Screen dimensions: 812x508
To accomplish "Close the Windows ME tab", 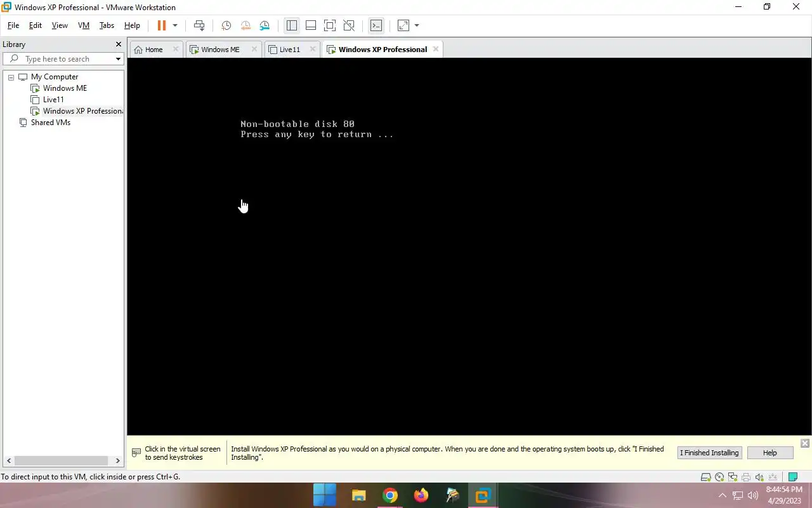I will click(254, 49).
